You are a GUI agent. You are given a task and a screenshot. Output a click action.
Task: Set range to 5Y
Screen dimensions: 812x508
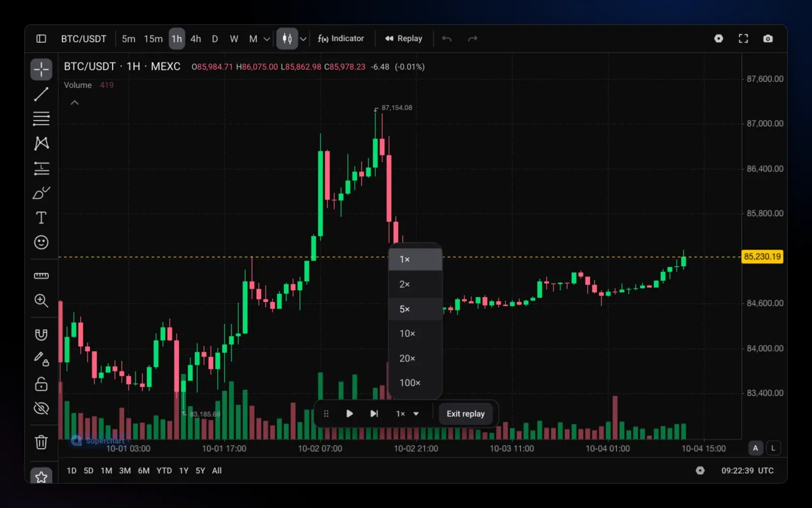pos(200,470)
